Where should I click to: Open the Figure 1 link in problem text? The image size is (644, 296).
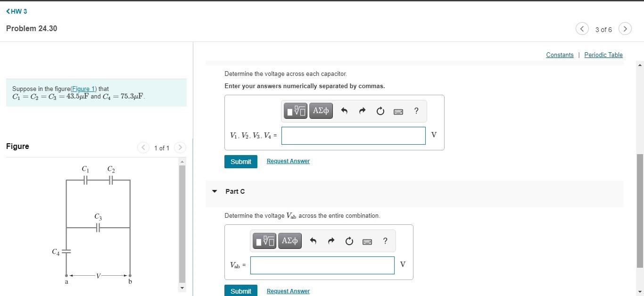pos(83,89)
